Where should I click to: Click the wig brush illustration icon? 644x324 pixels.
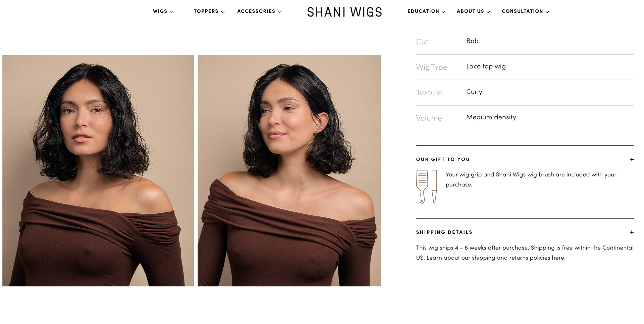point(422,186)
